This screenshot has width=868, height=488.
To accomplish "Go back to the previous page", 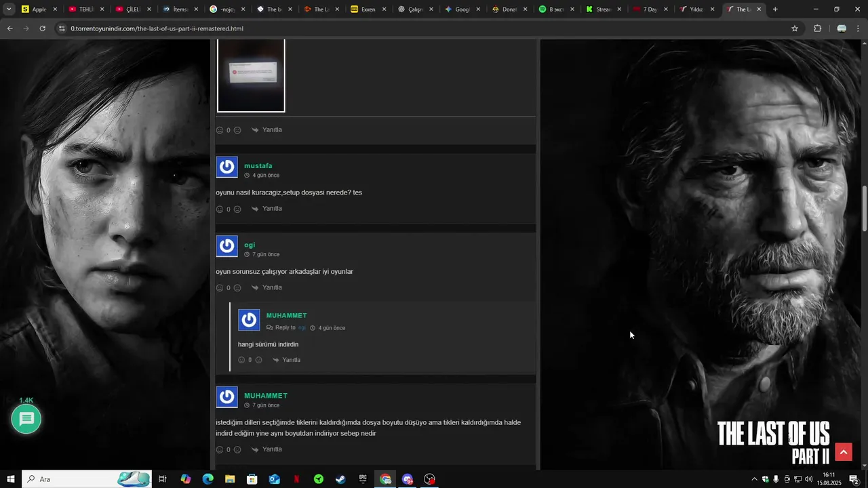I will [x=9, y=28].
